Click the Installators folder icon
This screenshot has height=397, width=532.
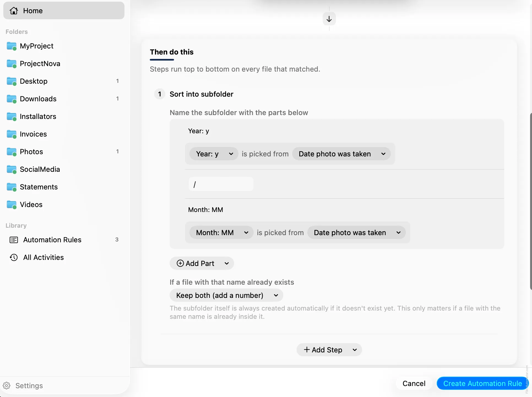click(12, 116)
